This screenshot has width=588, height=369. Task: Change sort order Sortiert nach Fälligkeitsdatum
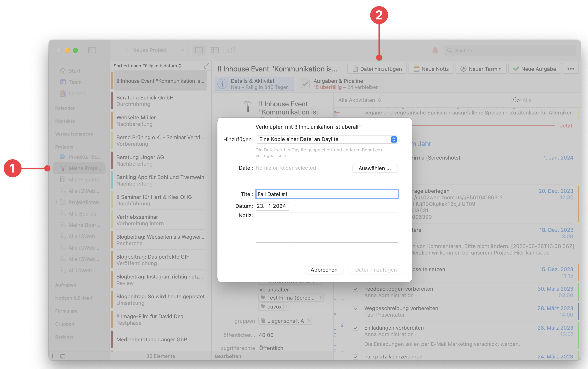pyautogui.click(x=147, y=66)
